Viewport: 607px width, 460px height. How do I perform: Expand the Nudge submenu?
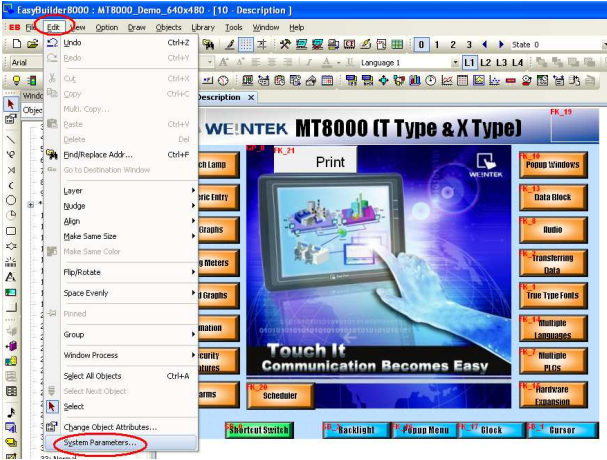[x=129, y=206]
